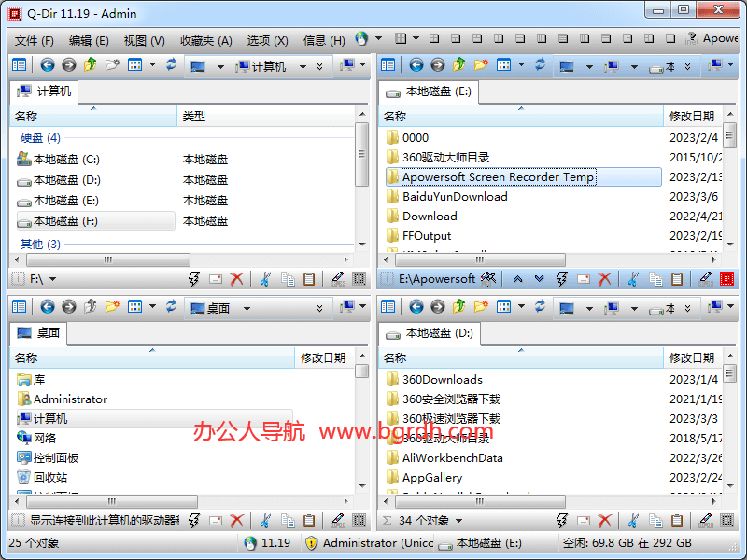Toggle the tree view in the top-left pane

[x=19, y=65]
